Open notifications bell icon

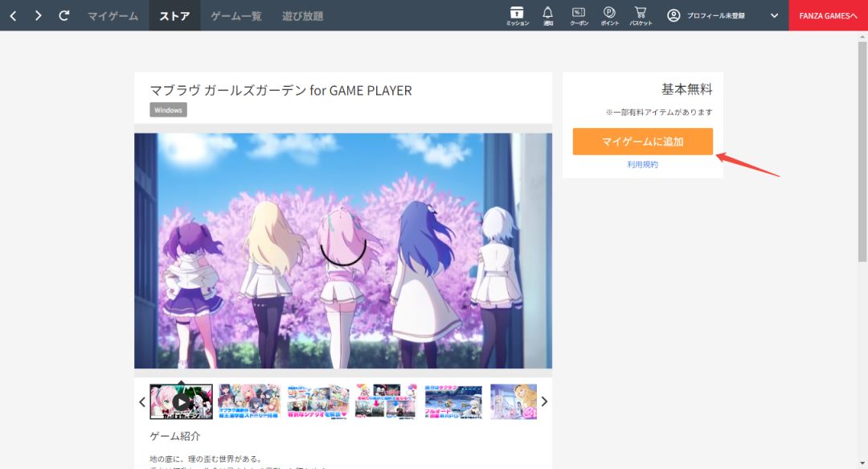pos(547,16)
